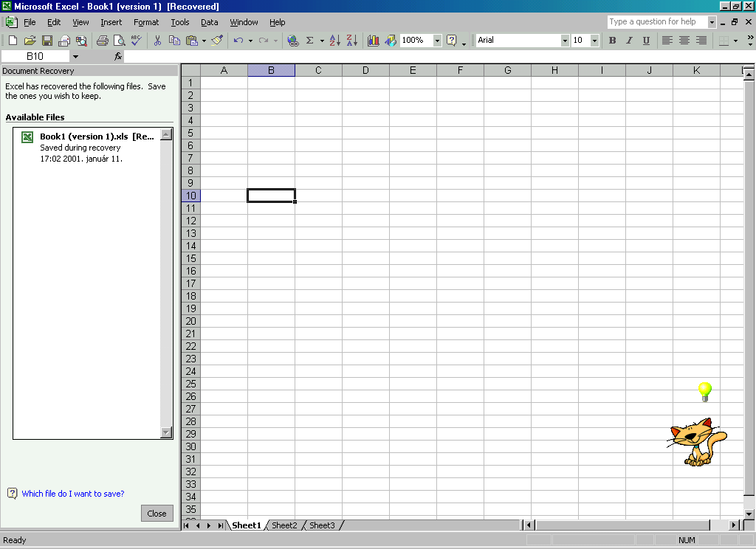Click the Cut scissors icon
This screenshot has height=549, width=756.
pos(157,41)
